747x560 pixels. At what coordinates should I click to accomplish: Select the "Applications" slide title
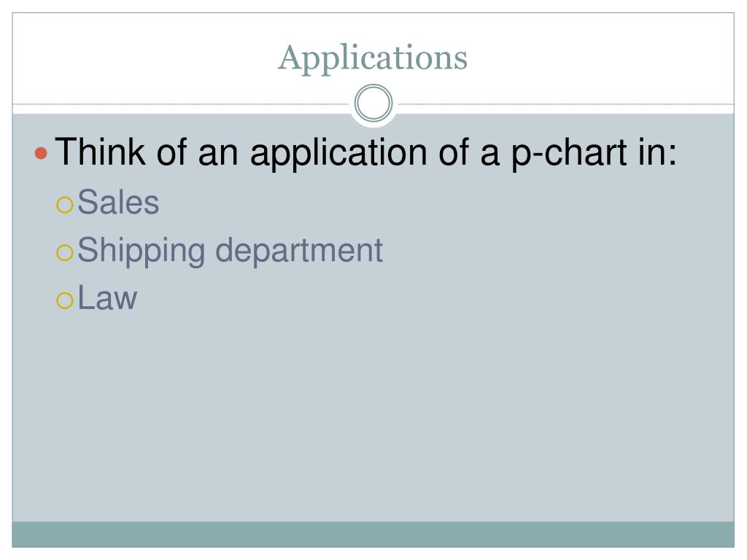point(373,58)
